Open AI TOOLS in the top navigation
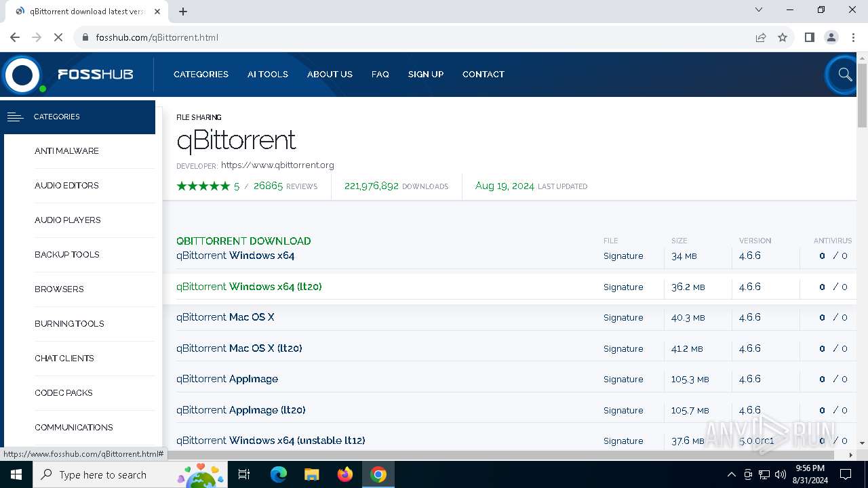The width and height of the screenshot is (868, 488). 268,75
